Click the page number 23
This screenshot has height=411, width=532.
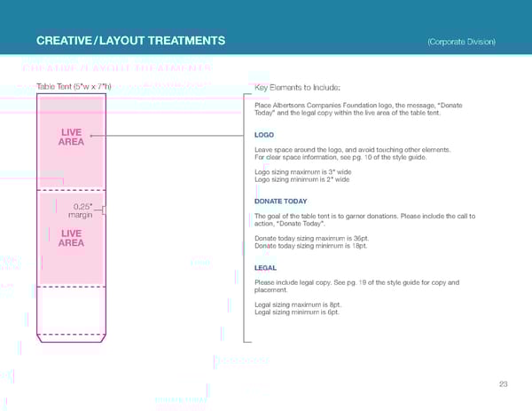pyautogui.click(x=503, y=383)
